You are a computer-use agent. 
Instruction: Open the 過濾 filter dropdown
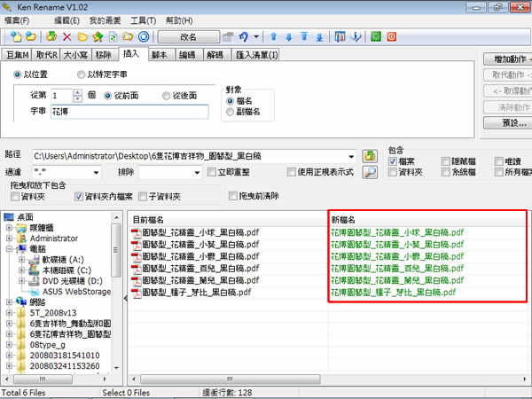click(94, 172)
